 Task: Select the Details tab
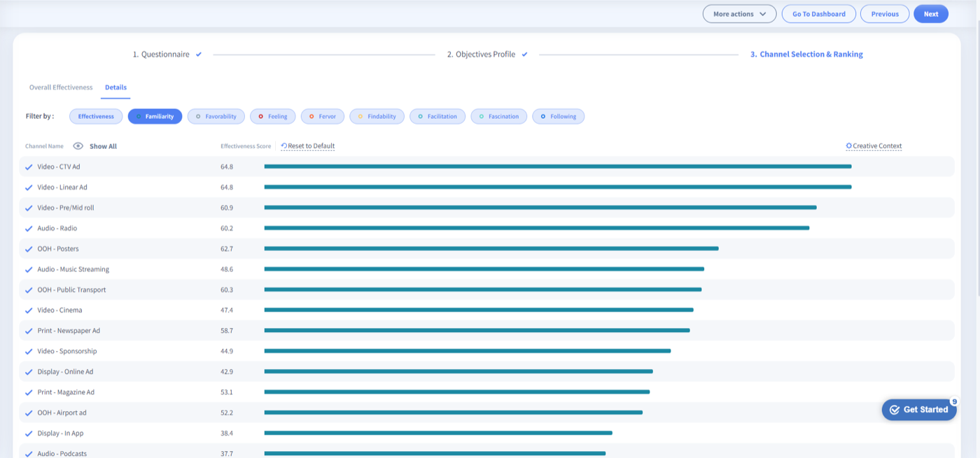(115, 87)
